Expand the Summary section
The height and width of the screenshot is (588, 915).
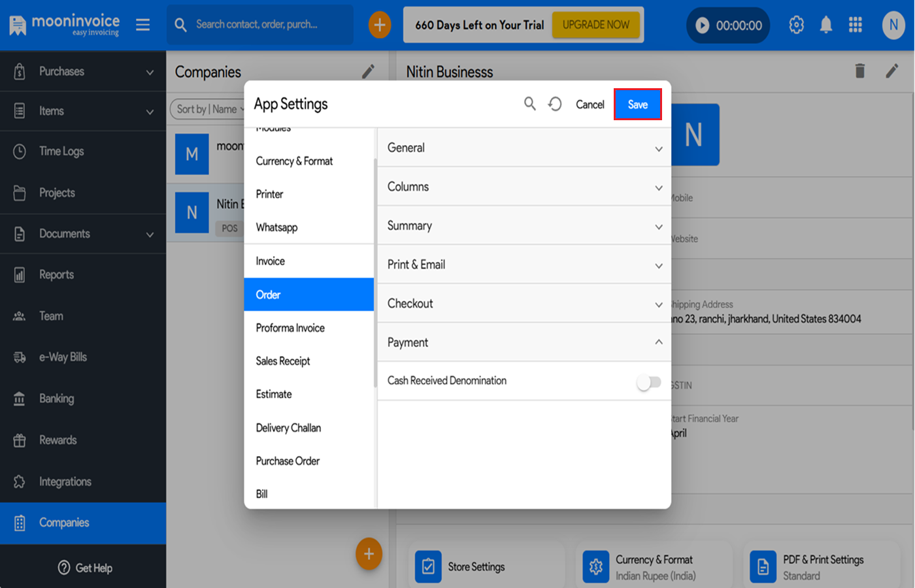point(524,226)
